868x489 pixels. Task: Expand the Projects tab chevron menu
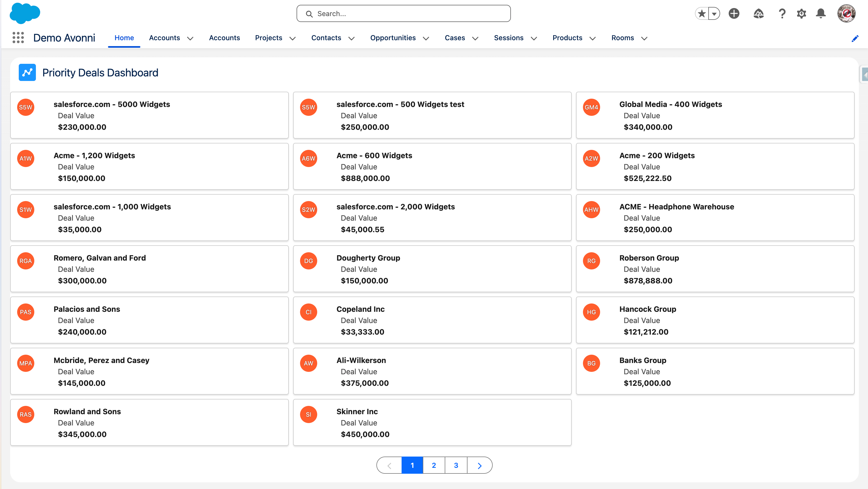click(x=293, y=38)
